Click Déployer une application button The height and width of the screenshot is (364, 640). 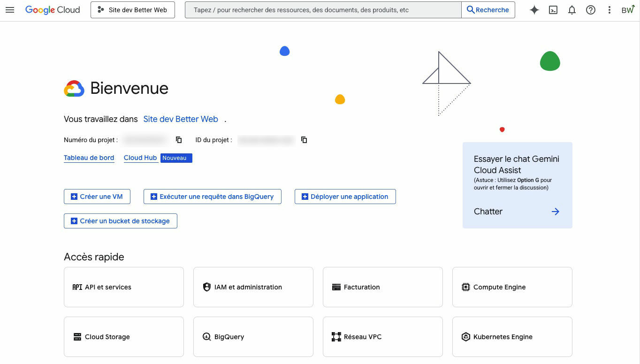pyautogui.click(x=345, y=197)
